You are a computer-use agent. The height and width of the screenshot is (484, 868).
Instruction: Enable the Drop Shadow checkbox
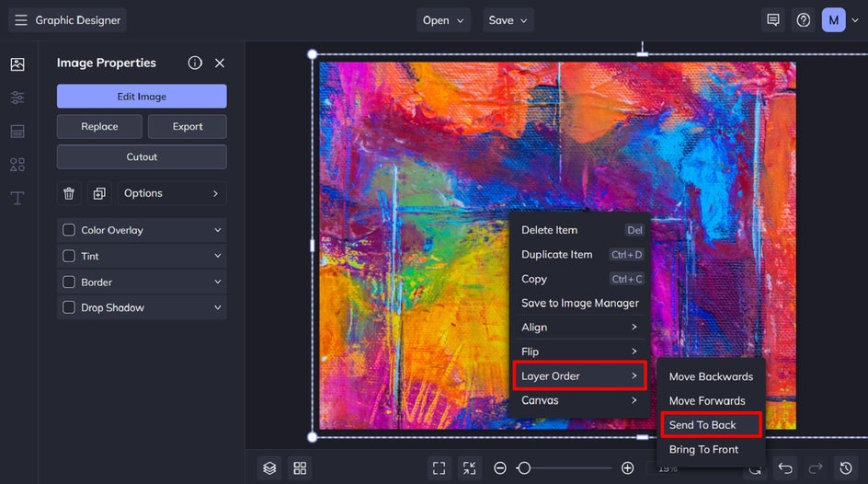[x=69, y=307]
